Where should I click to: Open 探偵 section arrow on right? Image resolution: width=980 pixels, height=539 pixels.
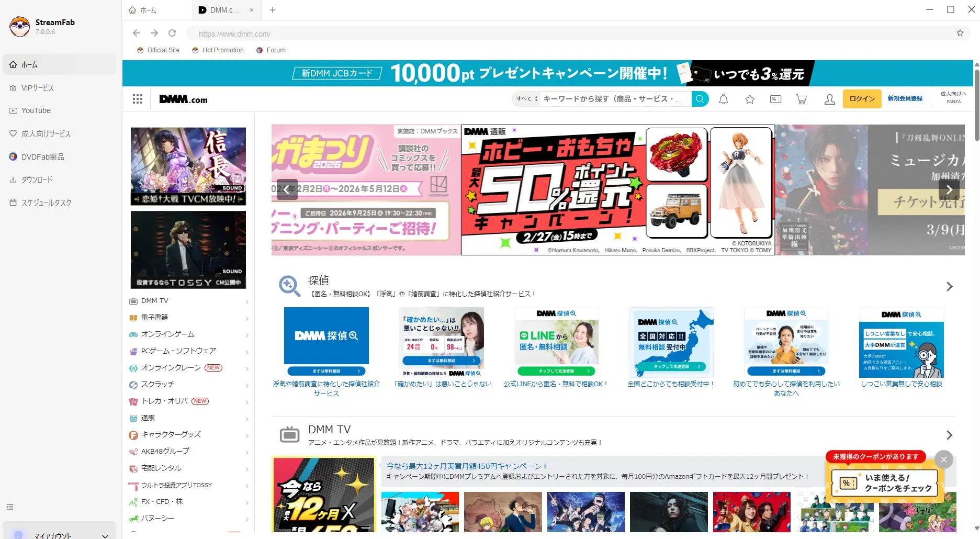(x=950, y=286)
